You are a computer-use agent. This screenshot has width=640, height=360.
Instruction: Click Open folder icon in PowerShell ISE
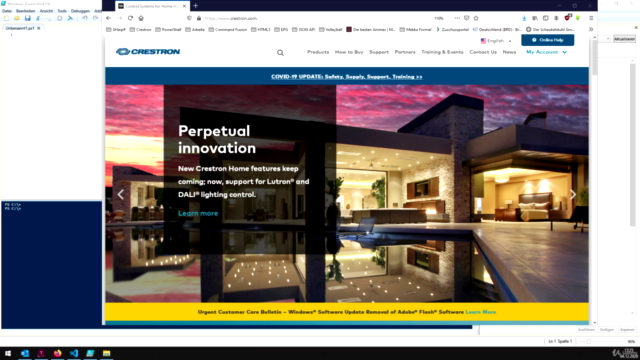point(17,18)
